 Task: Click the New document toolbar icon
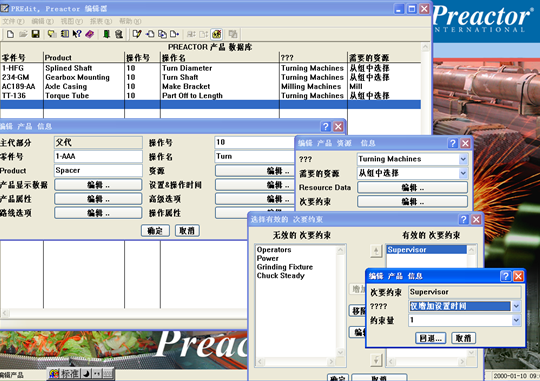pos(10,34)
